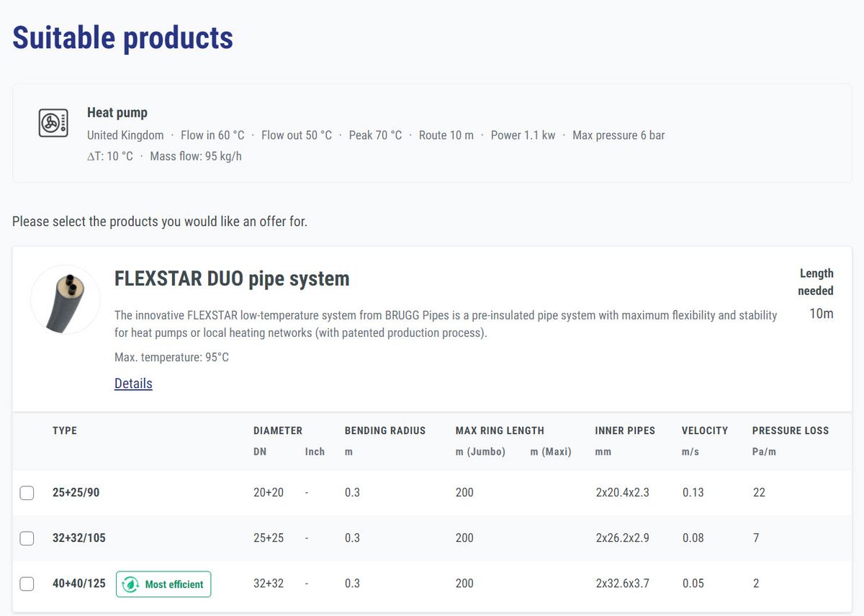Click the VELOCITY column header

pos(705,430)
